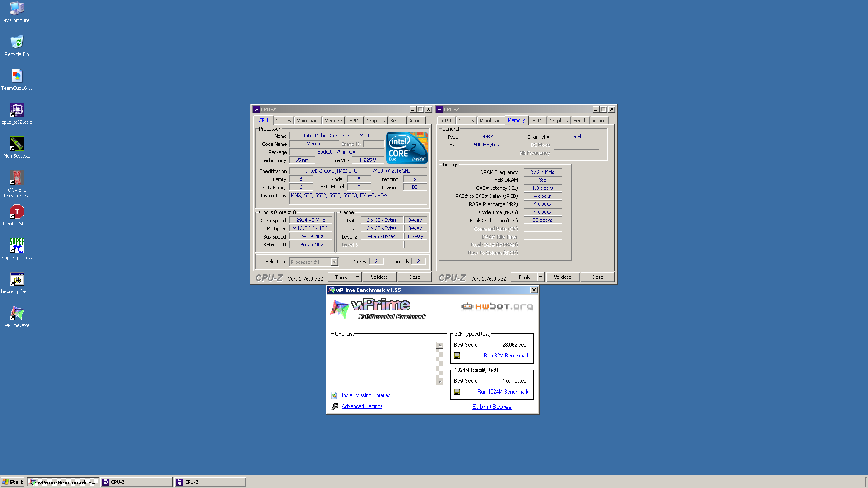Select the ThrottleStop desktop shortcut

pos(17,215)
